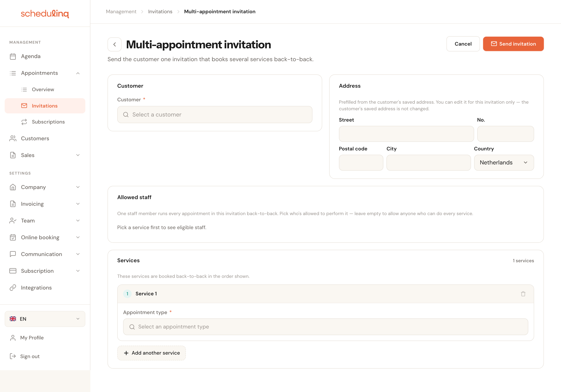Image resolution: width=561 pixels, height=392 pixels.
Task: Click the back arrow button
Action: (x=114, y=44)
